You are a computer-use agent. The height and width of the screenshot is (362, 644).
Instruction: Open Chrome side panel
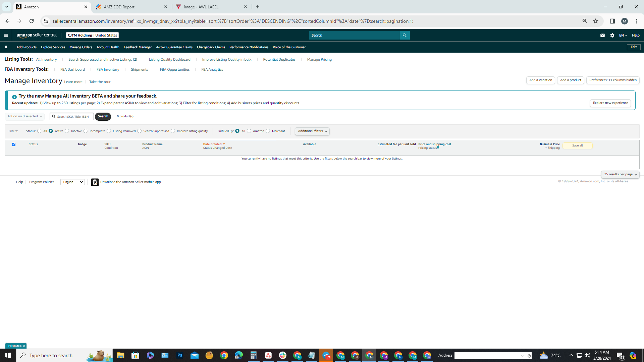[x=612, y=21]
